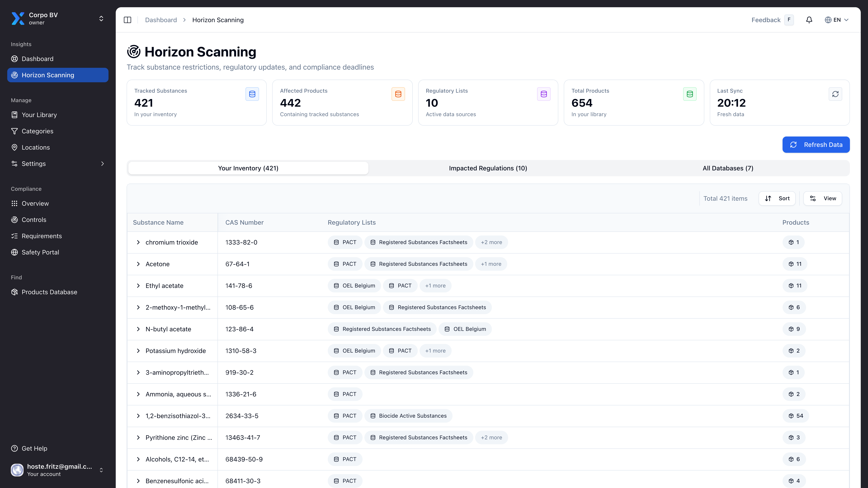Click the Horizon Scanning target icon in sidebar
Screen dimensions: 868x488
[14, 75]
